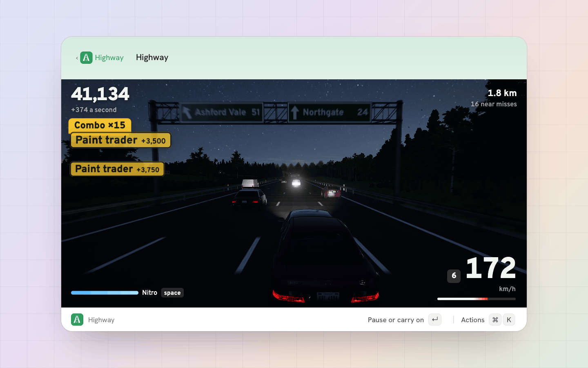The width and height of the screenshot is (588, 368).
Task: Click the 172 speed readout
Action: click(x=491, y=268)
